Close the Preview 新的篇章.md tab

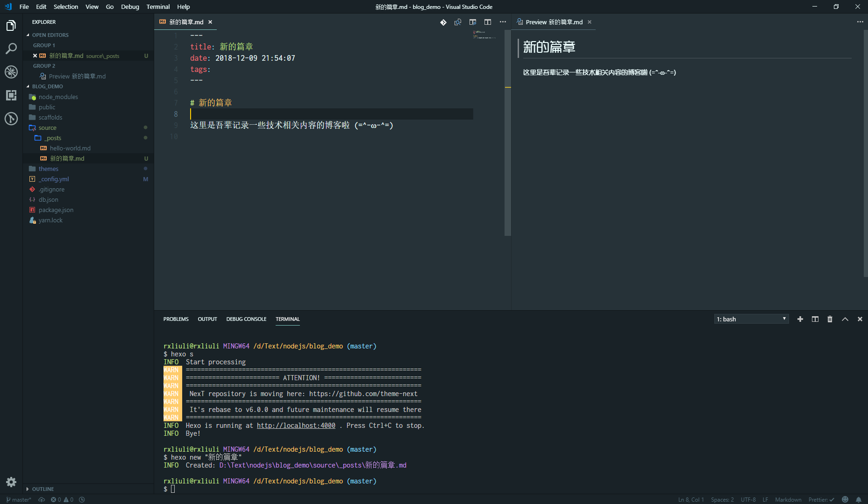(x=590, y=22)
